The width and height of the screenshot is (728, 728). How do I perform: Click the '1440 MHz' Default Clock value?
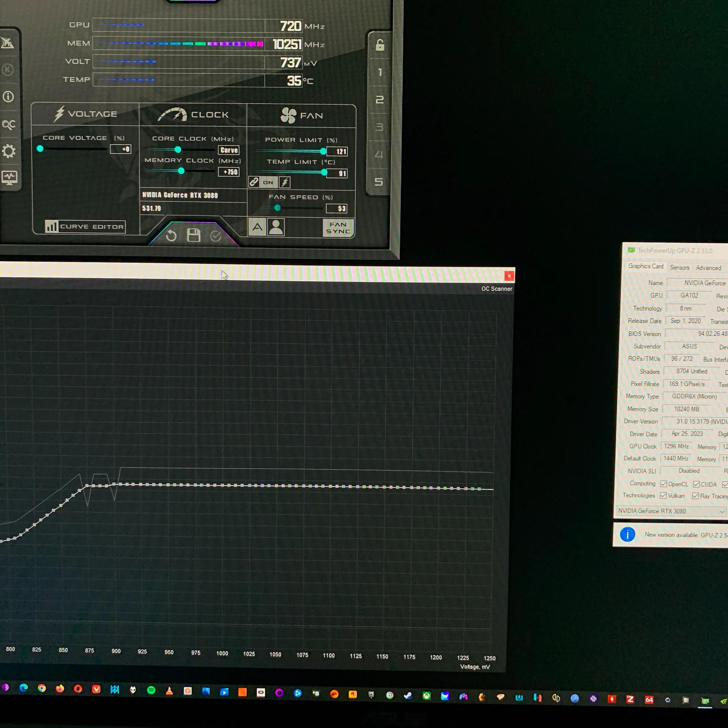click(x=676, y=458)
